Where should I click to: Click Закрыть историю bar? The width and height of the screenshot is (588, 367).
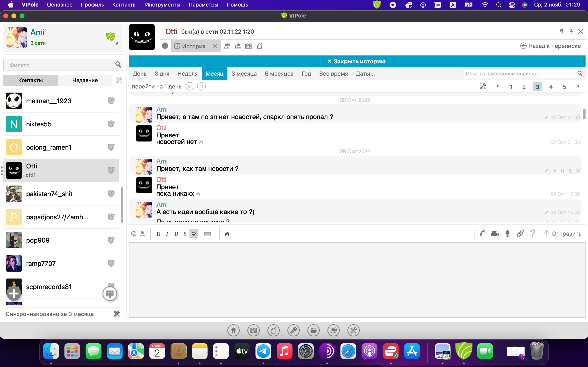tap(357, 61)
